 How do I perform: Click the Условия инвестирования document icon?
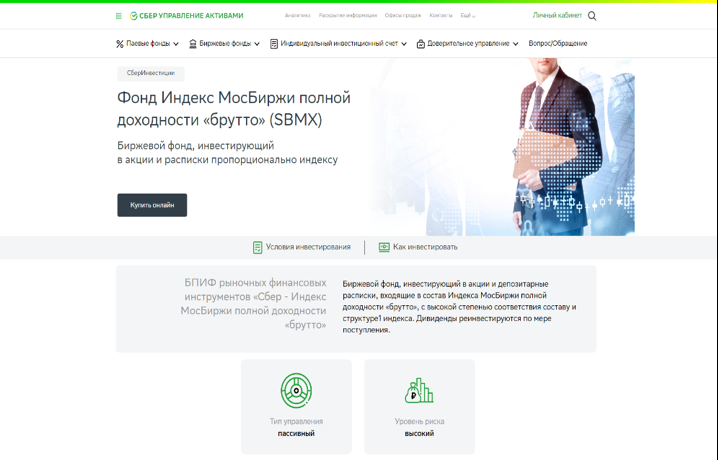[x=257, y=248]
